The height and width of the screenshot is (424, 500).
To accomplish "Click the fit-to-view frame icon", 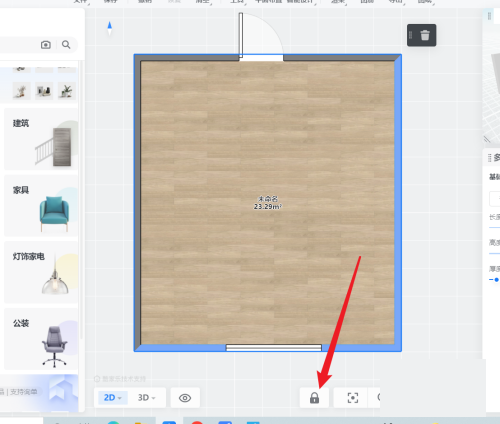I will point(353,398).
